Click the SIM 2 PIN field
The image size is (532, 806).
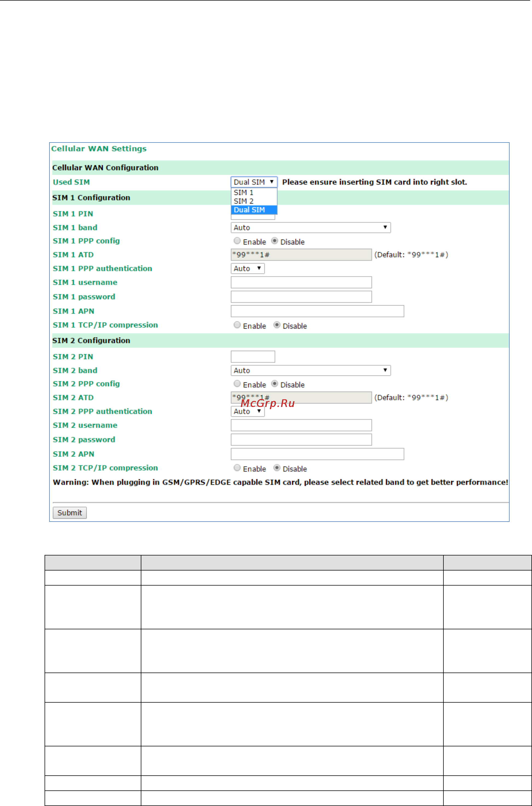coord(253,356)
